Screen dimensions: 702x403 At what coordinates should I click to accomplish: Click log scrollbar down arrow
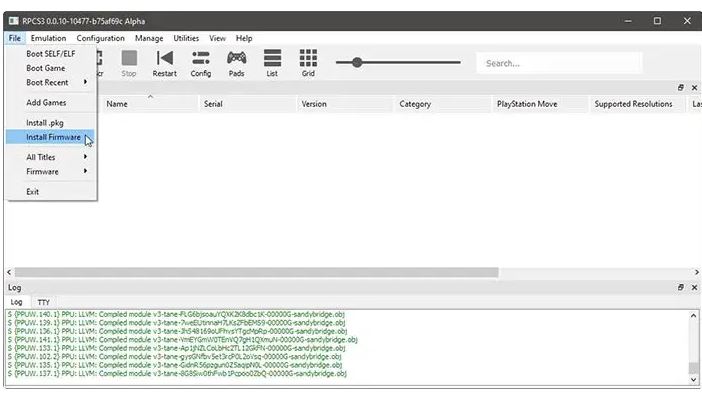click(693, 380)
